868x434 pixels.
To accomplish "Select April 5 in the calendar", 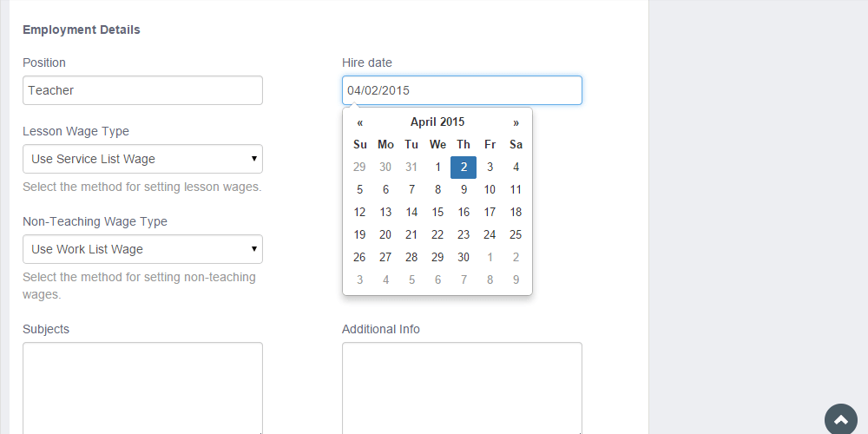I will click(360, 190).
